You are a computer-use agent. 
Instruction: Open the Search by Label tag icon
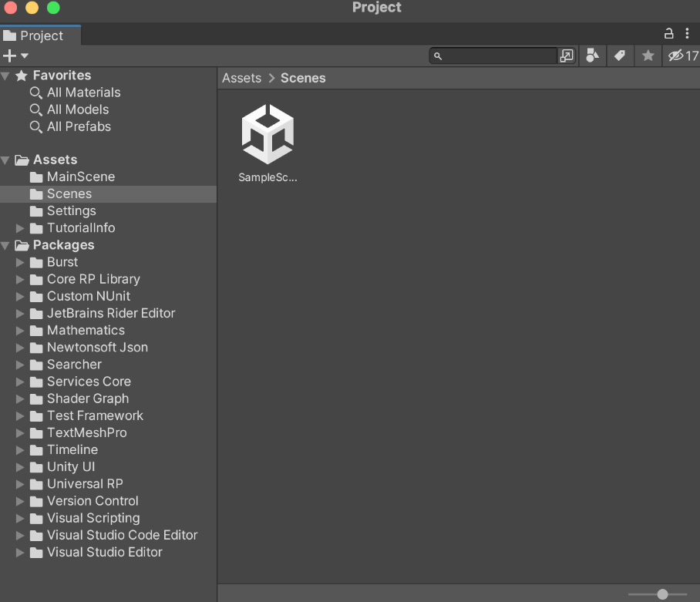pos(620,55)
